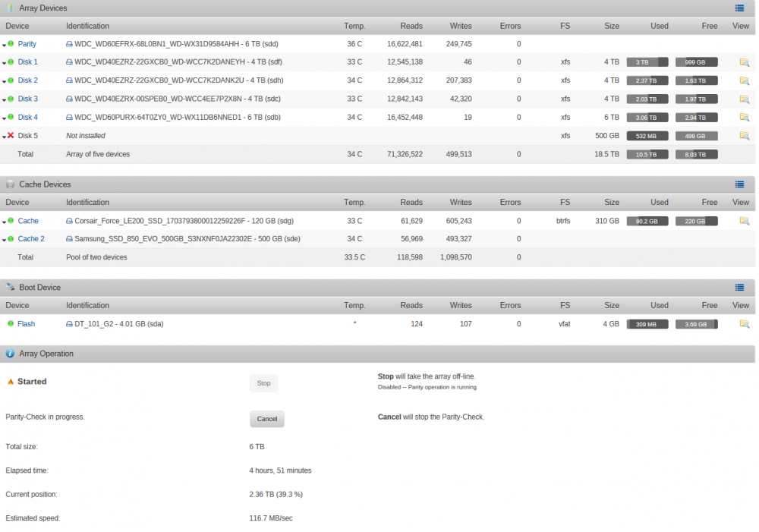The height and width of the screenshot is (532, 759).
Task: Open the Disk 1 status dropdown arrow
Action: pyautogui.click(x=4, y=64)
